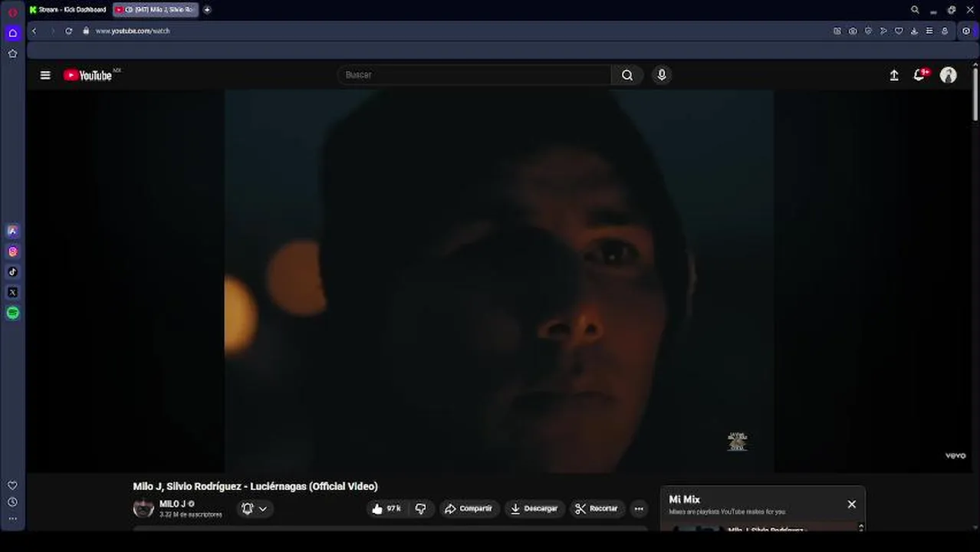
Task: Go back with the browser back arrow
Action: click(x=34, y=31)
